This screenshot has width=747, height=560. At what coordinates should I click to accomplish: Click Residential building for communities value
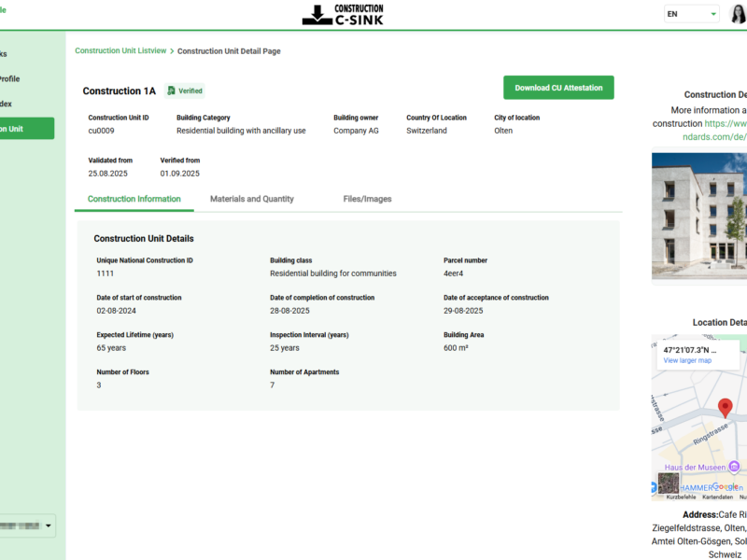pos(333,273)
